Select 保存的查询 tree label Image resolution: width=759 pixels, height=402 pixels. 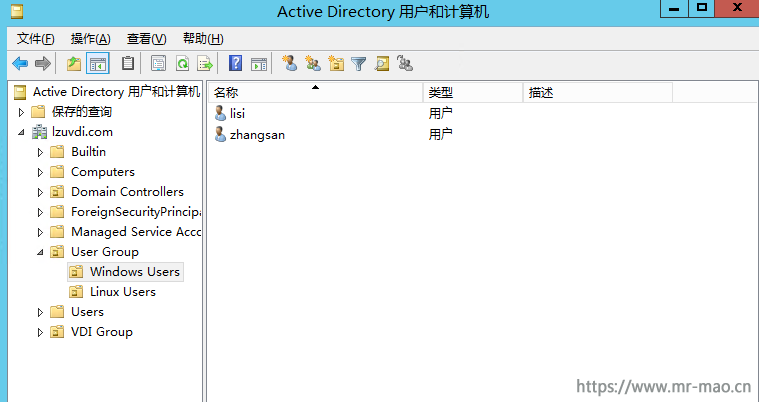click(x=82, y=112)
